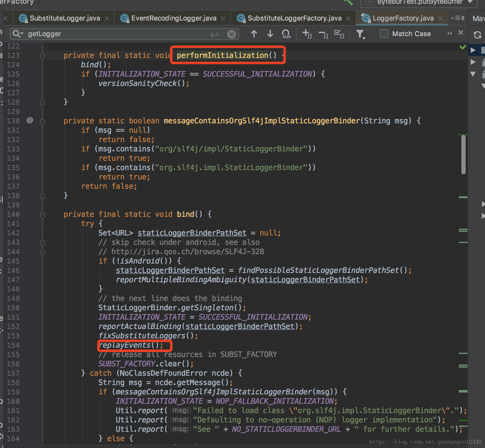
Task: Go to next search occurrence
Action: click(270, 34)
